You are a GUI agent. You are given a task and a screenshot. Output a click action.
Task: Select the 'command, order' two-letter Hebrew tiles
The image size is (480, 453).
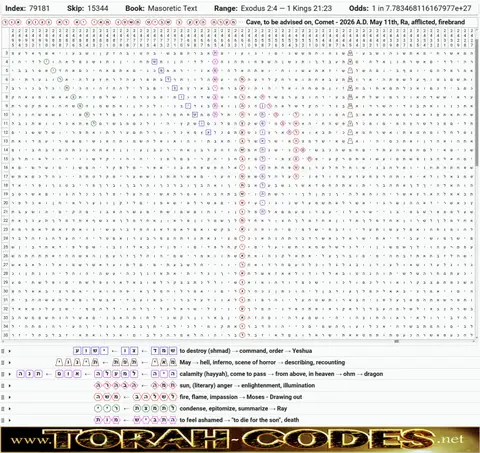coord(129,351)
